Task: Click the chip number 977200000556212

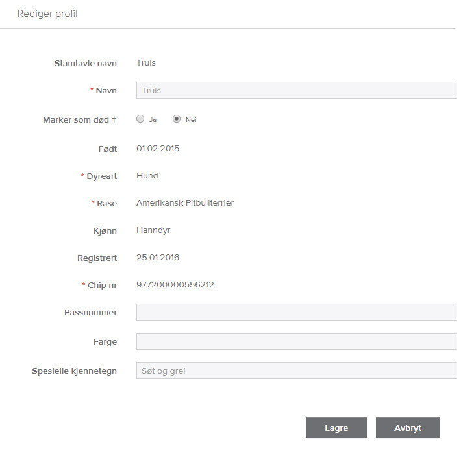Action: (175, 285)
